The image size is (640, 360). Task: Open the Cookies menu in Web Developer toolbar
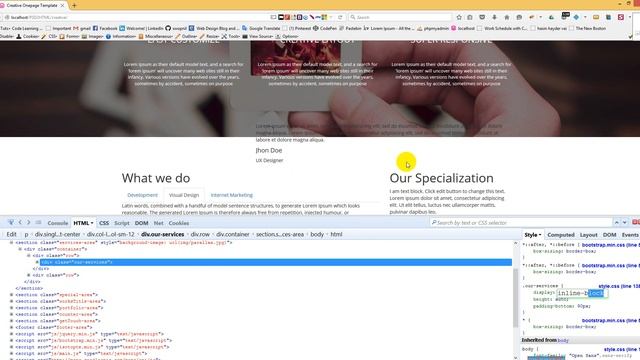coord(28,36)
